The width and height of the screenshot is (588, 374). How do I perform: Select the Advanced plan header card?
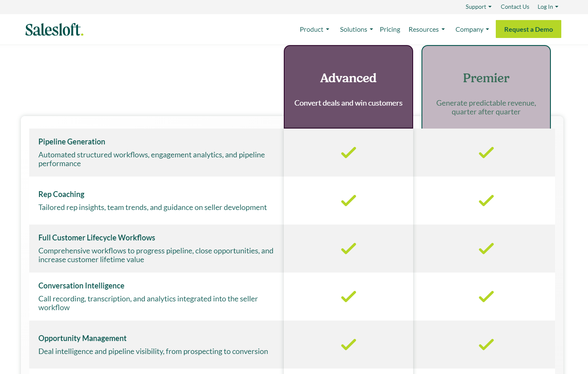pos(348,87)
